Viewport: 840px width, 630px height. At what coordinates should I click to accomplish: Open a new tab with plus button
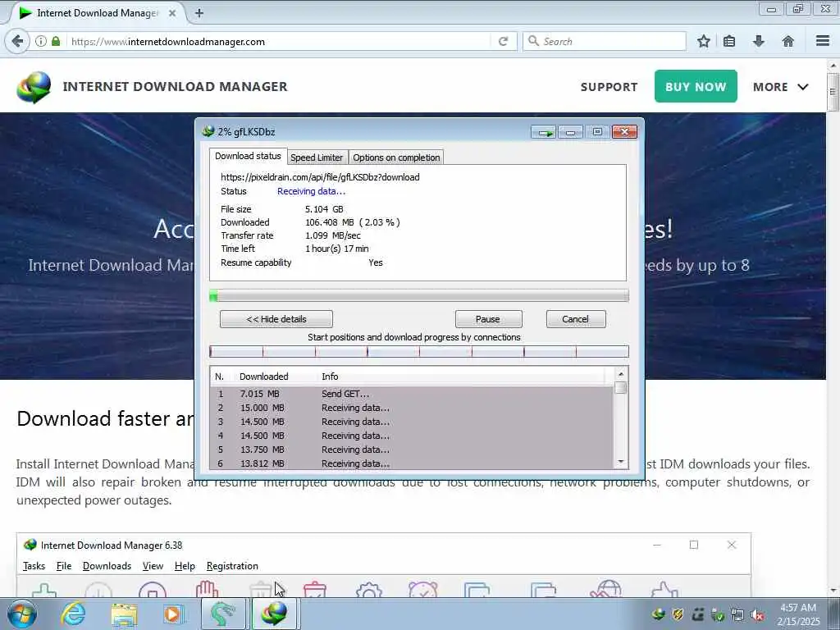point(199,13)
